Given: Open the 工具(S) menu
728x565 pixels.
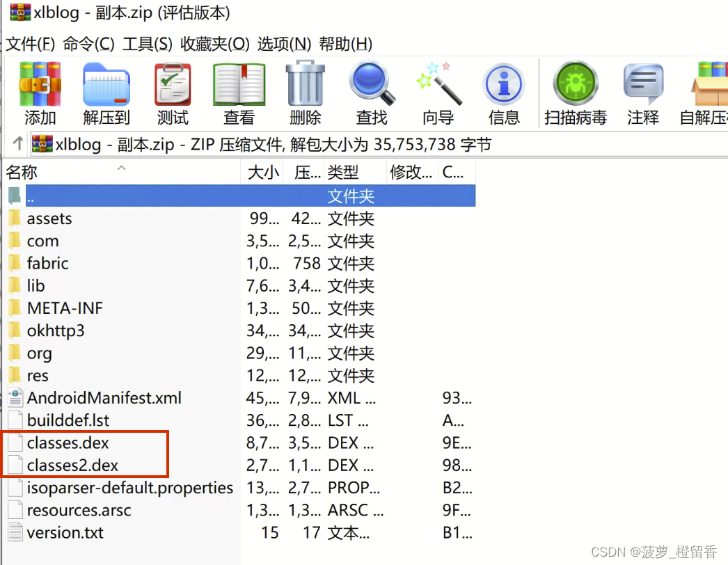Looking at the screenshot, I should [147, 44].
